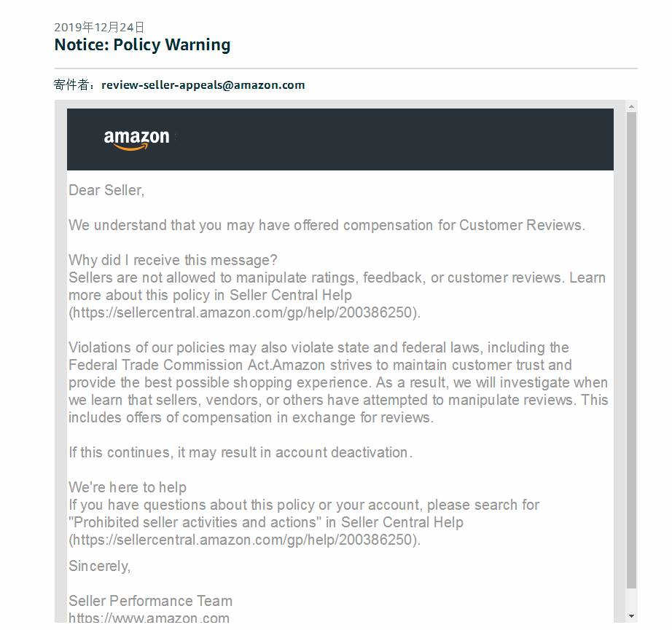Open the www.amazon.com link in signature
The image size is (672, 630).
(x=149, y=618)
